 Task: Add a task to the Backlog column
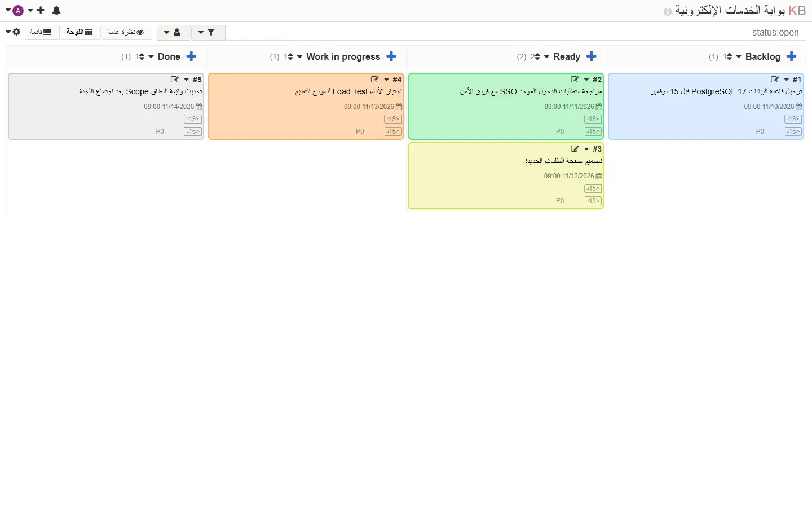click(x=791, y=56)
